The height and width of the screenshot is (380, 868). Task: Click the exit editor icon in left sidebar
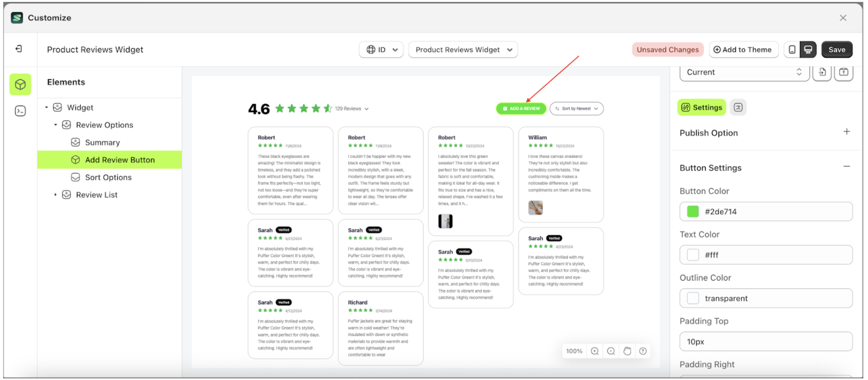click(19, 49)
